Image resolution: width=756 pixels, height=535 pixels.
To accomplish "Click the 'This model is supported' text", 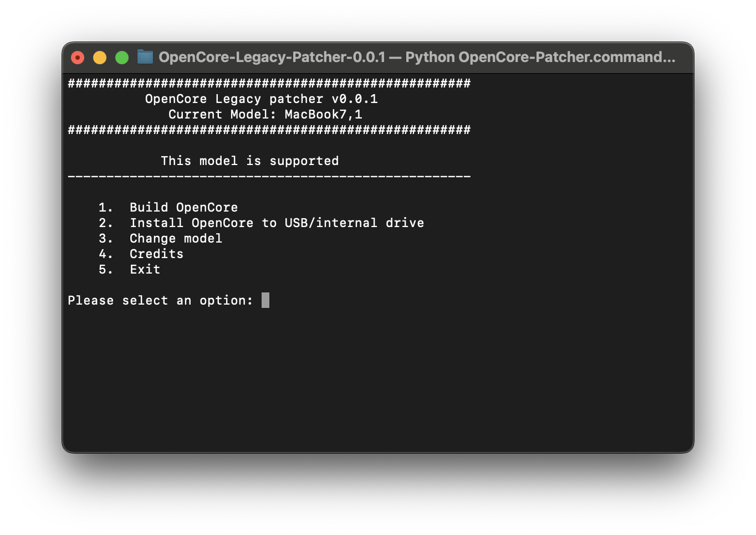I will [250, 161].
